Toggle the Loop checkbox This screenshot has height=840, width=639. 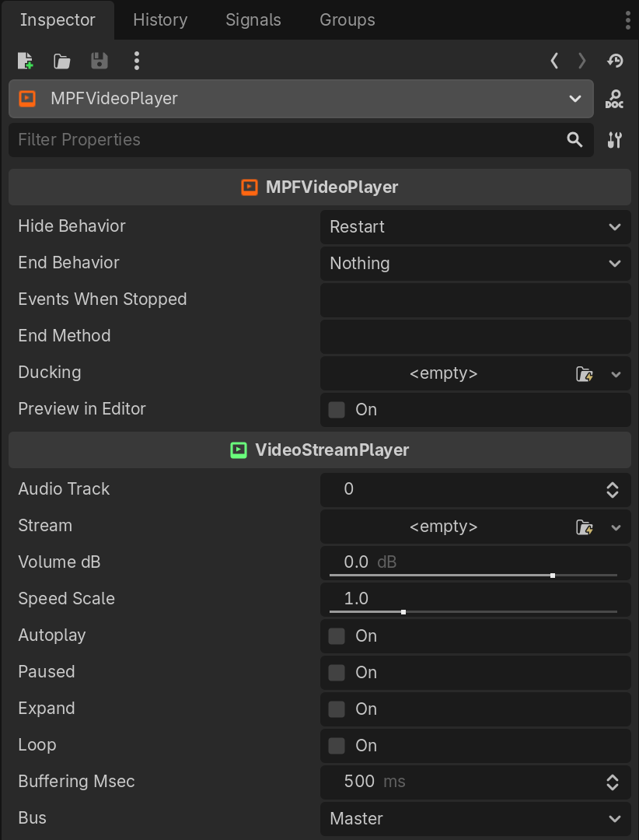click(x=337, y=746)
